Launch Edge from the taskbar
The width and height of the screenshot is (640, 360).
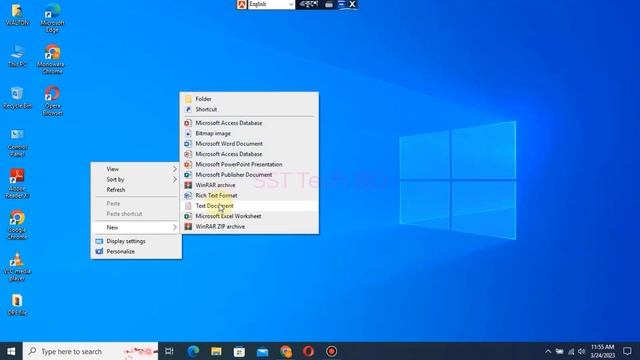[193, 351]
